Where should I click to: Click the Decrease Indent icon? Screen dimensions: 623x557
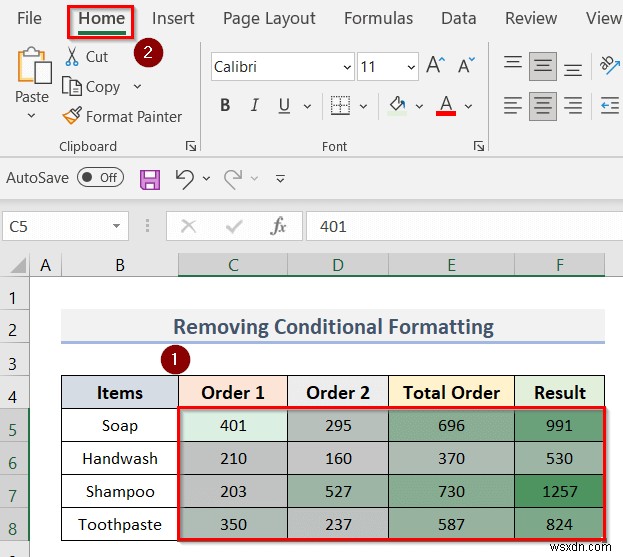(609, 106)
